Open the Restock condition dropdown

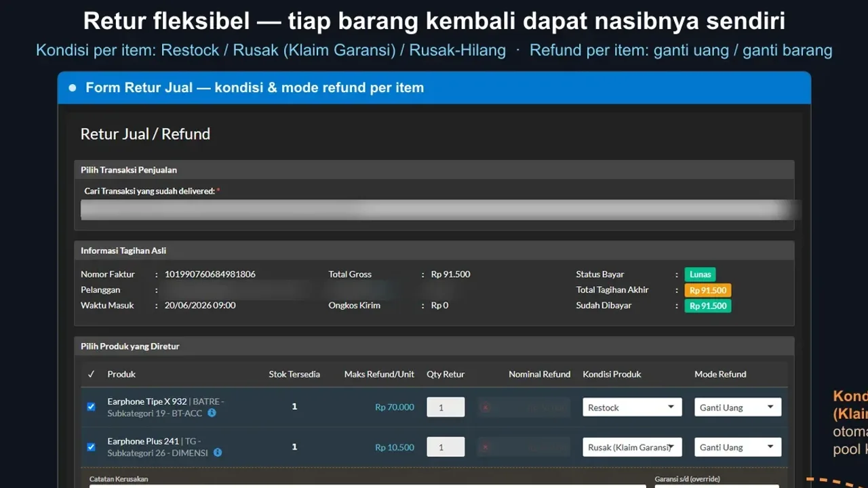[x=632, y=407]
